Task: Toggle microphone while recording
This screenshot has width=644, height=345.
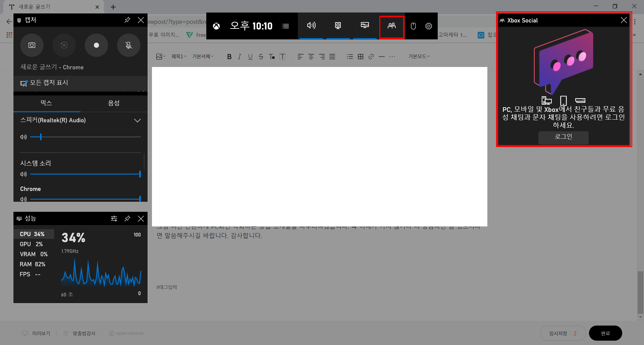Action: pos(128,45)
